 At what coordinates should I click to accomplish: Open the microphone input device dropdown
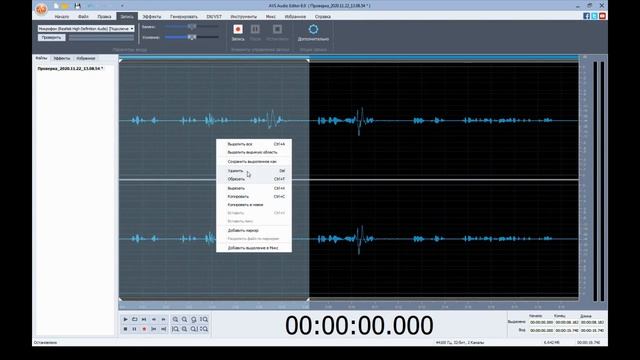coord(86,29)
